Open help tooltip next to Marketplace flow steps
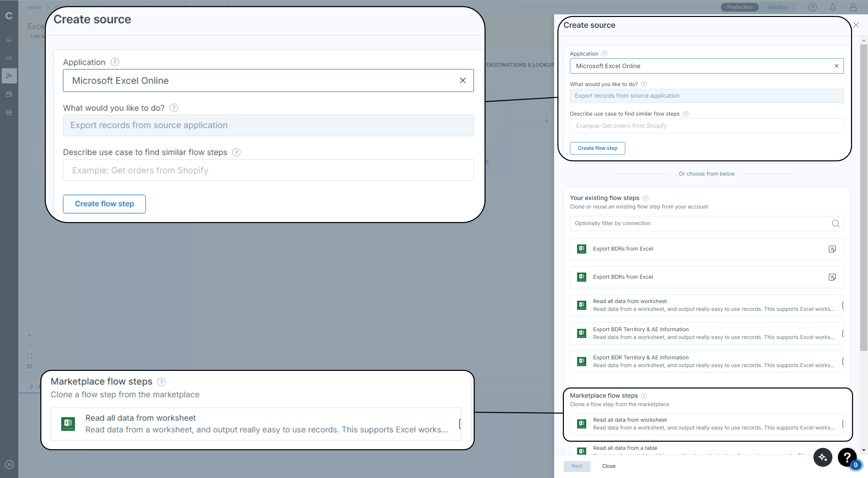The image size is (868, 478). tap(644, 396)
